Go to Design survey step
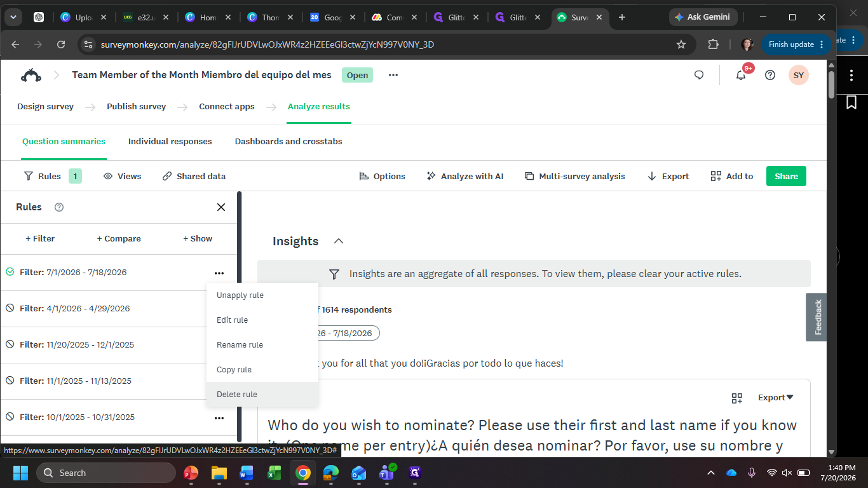868x488 pixels. [x=45, y=107]
